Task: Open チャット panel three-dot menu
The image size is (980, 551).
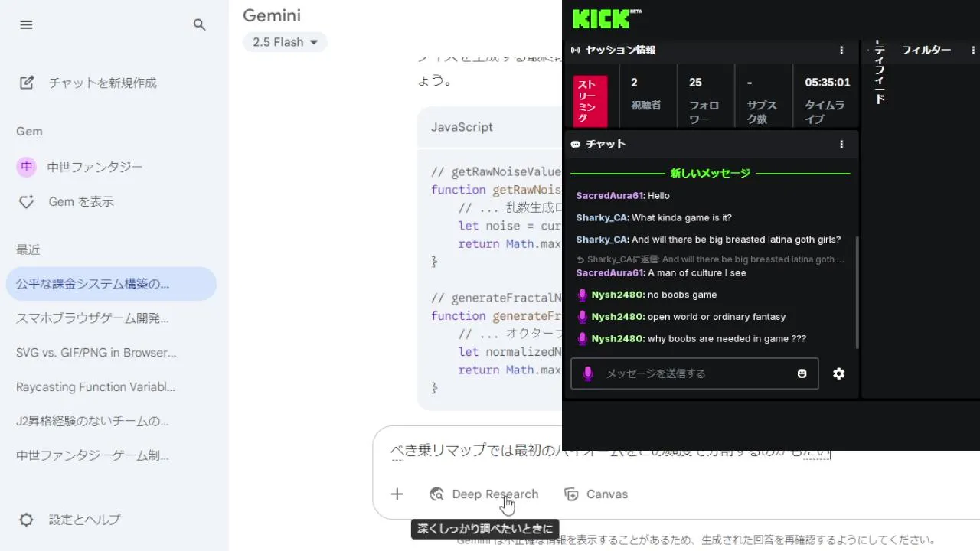Action: [x=841, y=144]
